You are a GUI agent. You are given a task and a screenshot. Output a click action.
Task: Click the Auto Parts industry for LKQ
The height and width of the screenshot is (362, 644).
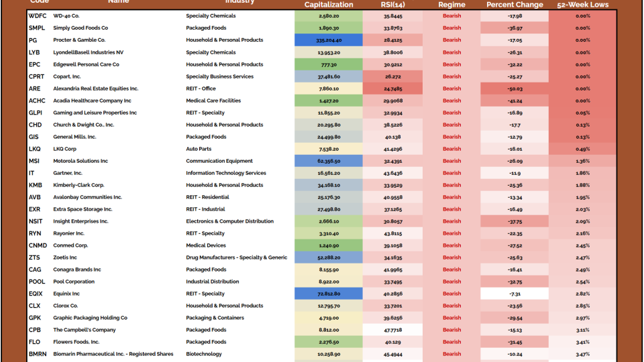(200, 149)
